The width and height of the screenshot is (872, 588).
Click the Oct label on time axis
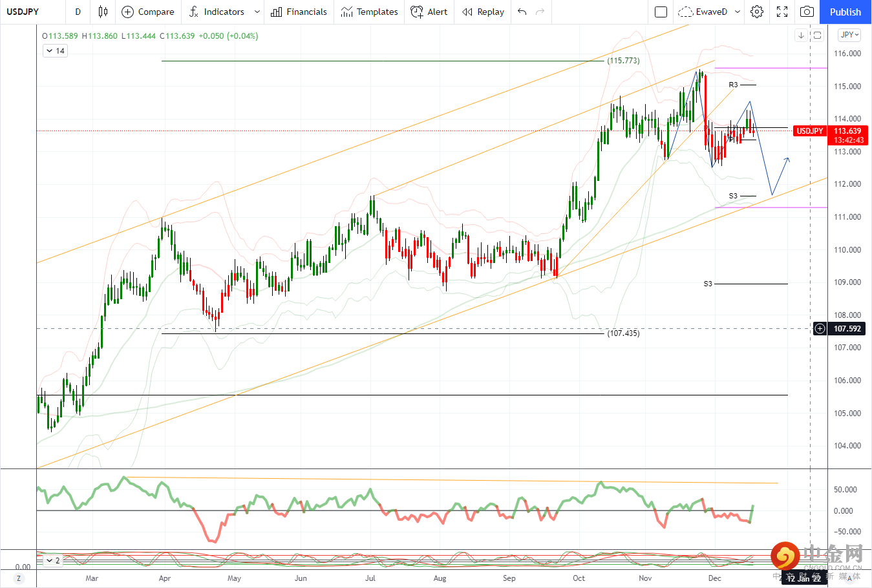579,578
